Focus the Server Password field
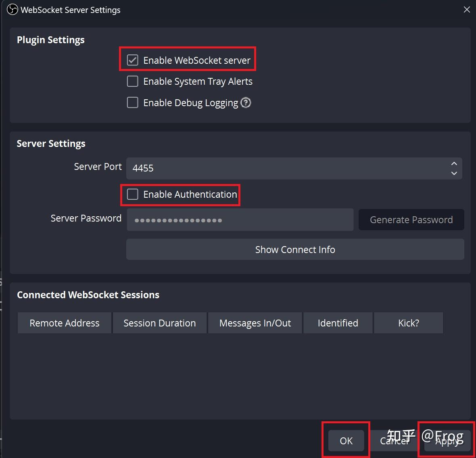The image size is (476, 458). coord(240,220)
